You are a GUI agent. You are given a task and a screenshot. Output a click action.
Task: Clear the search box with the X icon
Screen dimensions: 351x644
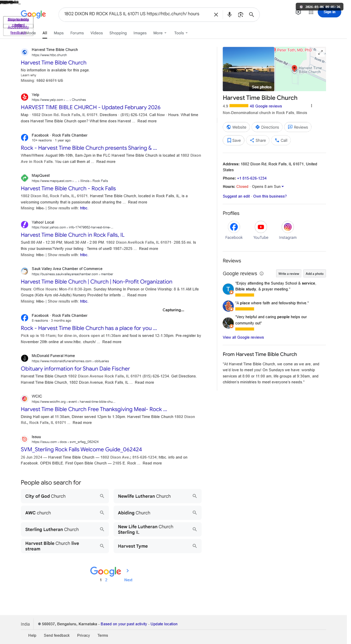pos(216,15)
